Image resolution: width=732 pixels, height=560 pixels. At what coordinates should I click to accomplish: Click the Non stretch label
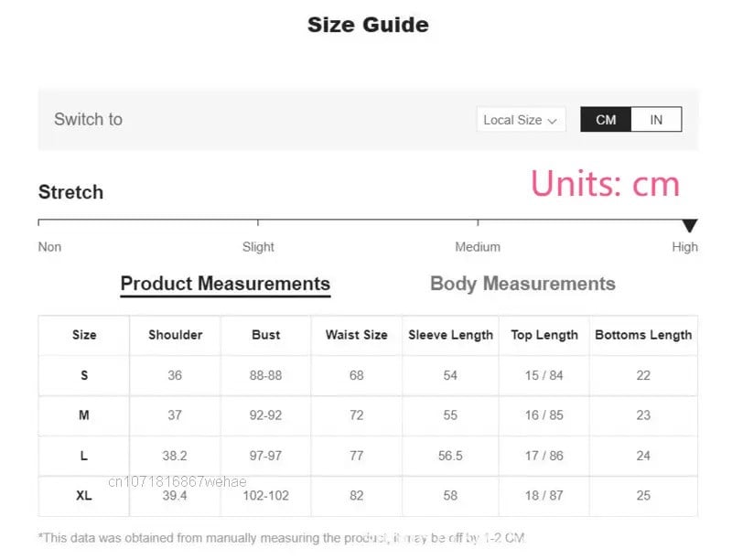coord(49,246)
